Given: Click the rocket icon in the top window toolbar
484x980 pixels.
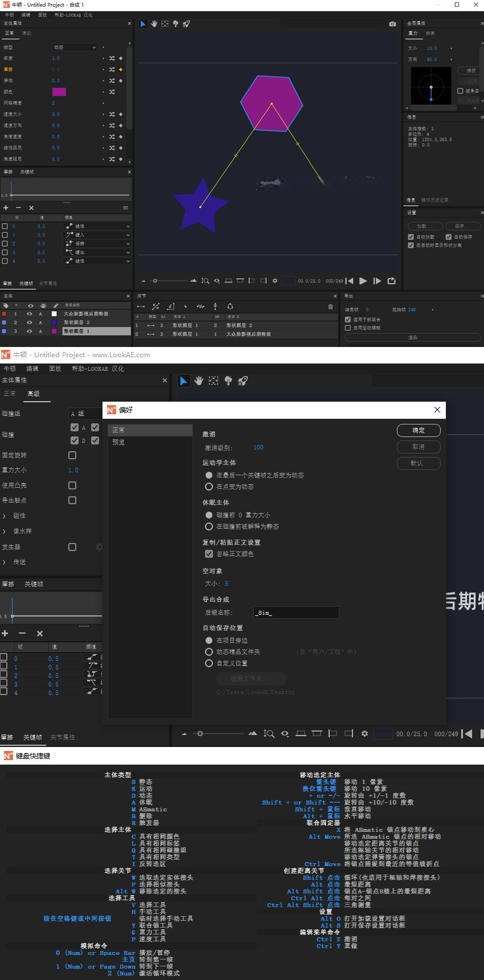Looking at the screenshot, I should pos(186,24).
